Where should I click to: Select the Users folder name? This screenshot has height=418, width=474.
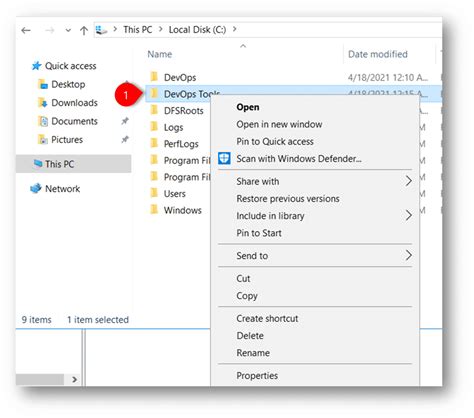pos(175,194)
